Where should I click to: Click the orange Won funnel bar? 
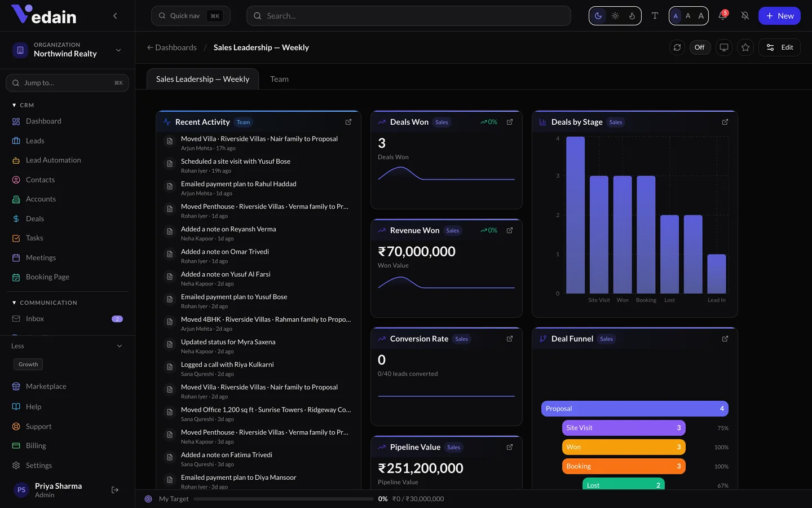click(x=624, y=447)
